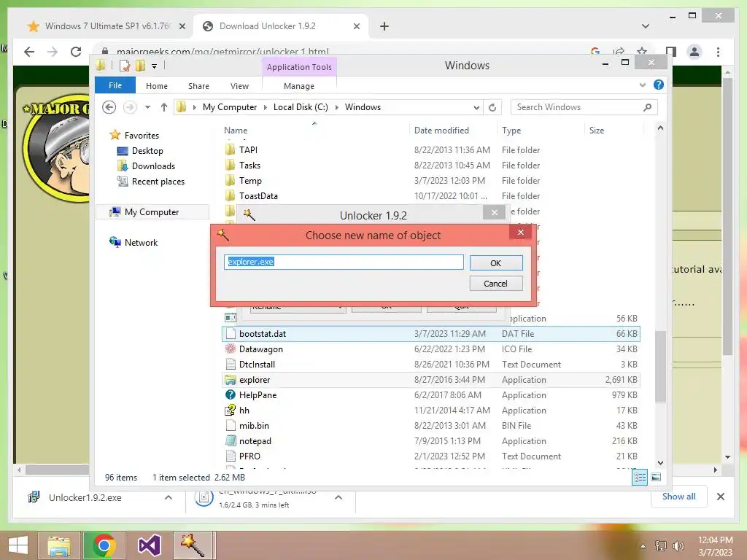Click the Explorer back arrow button
The height and width of the screenshot is (560, 747).
pos(109,107)
